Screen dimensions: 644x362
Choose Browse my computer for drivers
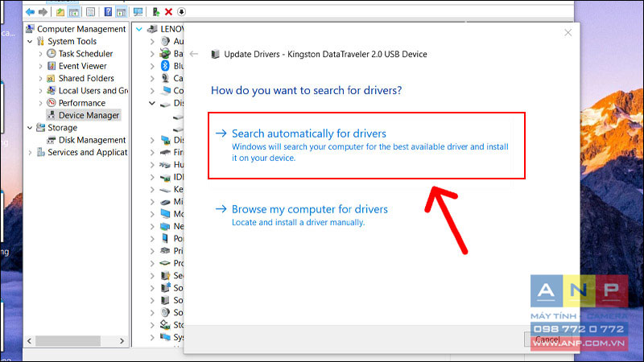click(x=302, y=215)
